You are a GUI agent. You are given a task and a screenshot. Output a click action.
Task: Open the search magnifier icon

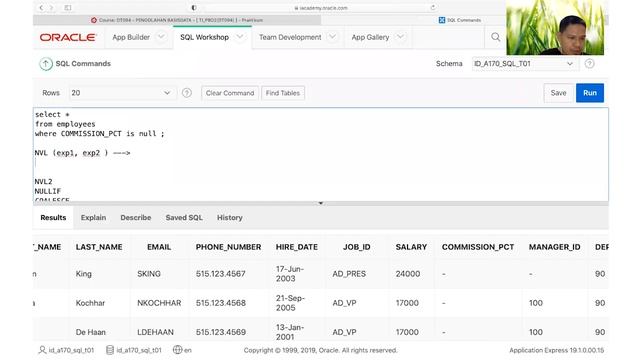496,37
